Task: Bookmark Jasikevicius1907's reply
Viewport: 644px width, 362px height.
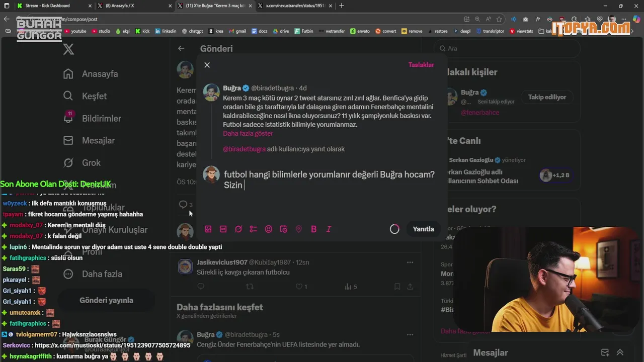Action: point(397,287)
